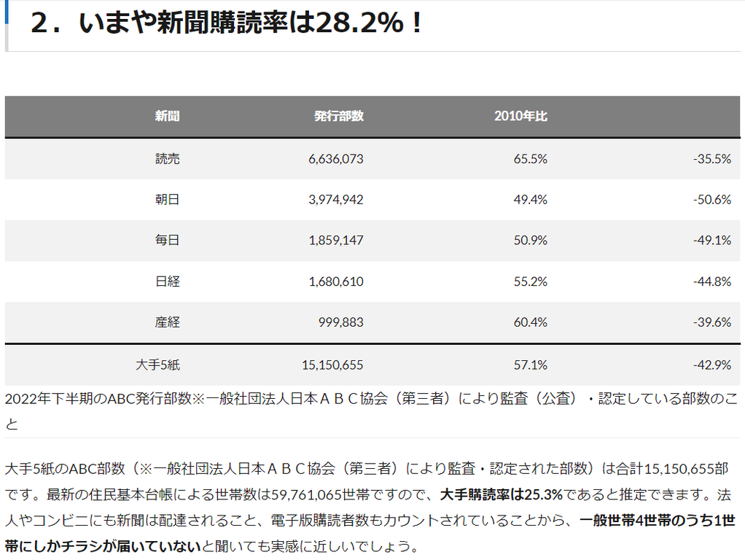
Task: Click the -39.6% change value
Action: coord(711,322)
